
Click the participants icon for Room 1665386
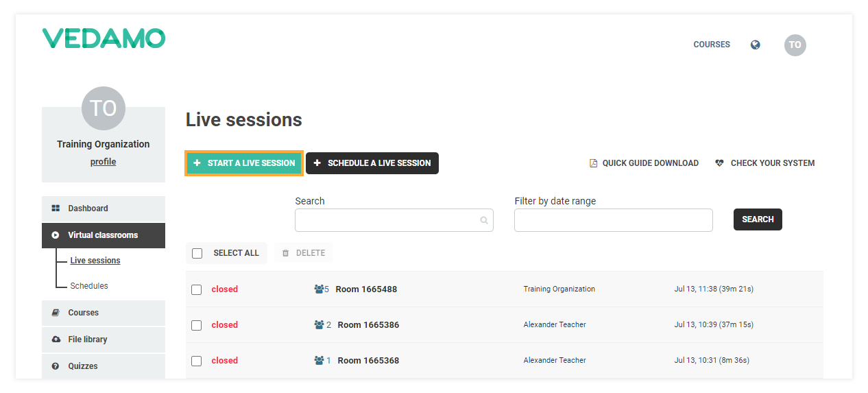319,325
